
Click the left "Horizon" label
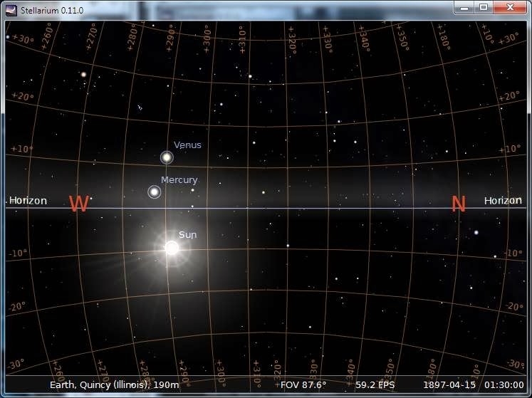point(28,201)
